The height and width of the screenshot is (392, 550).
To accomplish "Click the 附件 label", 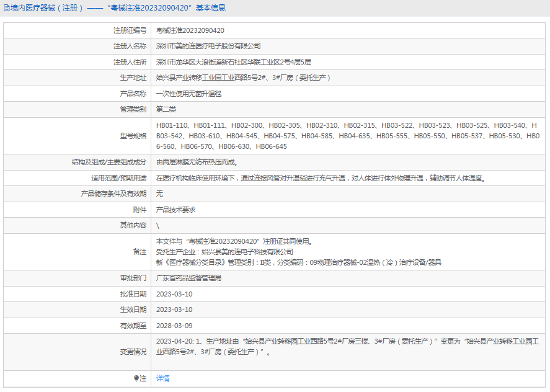I will 140,210.
